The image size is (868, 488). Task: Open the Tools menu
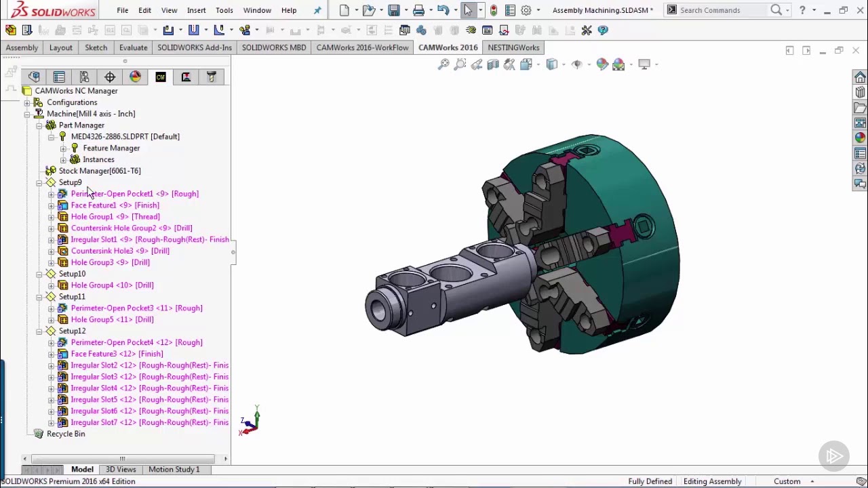(x=224, y=10)
